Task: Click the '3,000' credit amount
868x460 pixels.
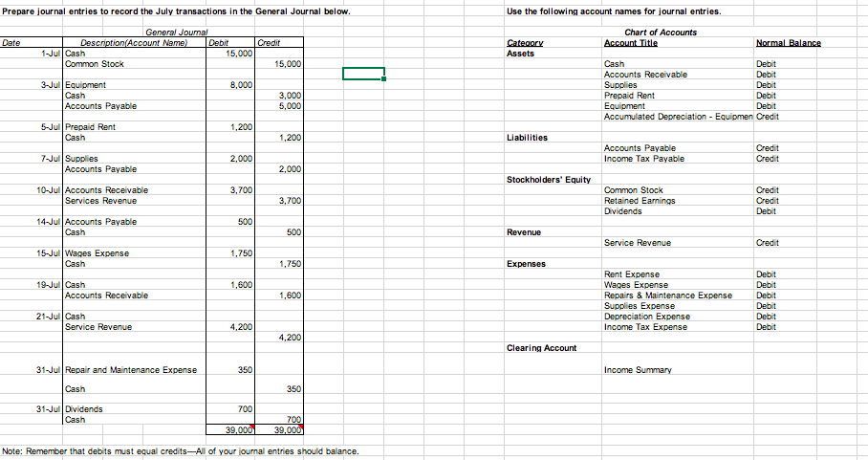Action: point(290,96)
